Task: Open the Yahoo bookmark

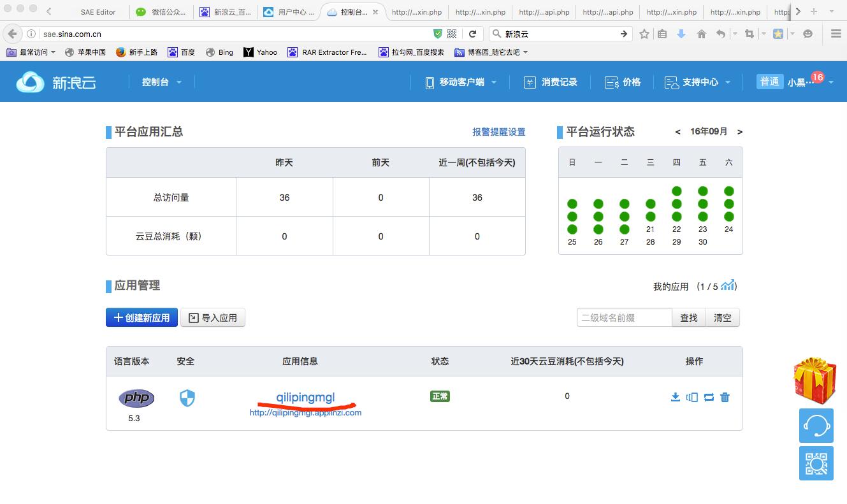Action: 260,52
